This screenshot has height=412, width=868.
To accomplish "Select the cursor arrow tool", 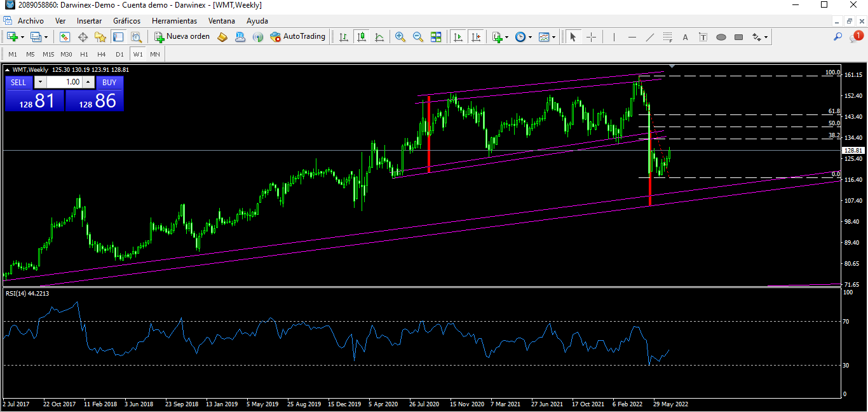I will click(573, 37).
